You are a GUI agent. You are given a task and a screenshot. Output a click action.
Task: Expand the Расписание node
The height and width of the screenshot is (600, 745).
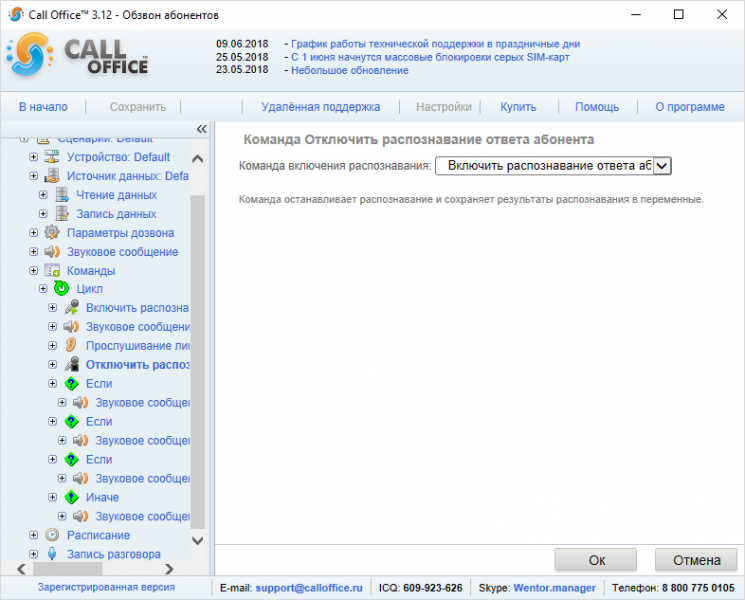click(x=33, y=535)
